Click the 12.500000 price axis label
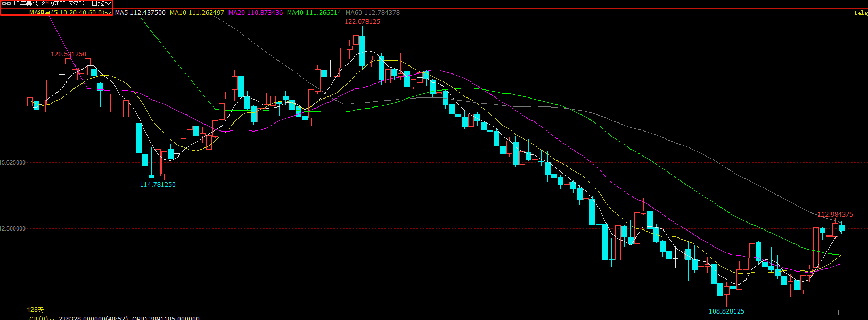 13,228
